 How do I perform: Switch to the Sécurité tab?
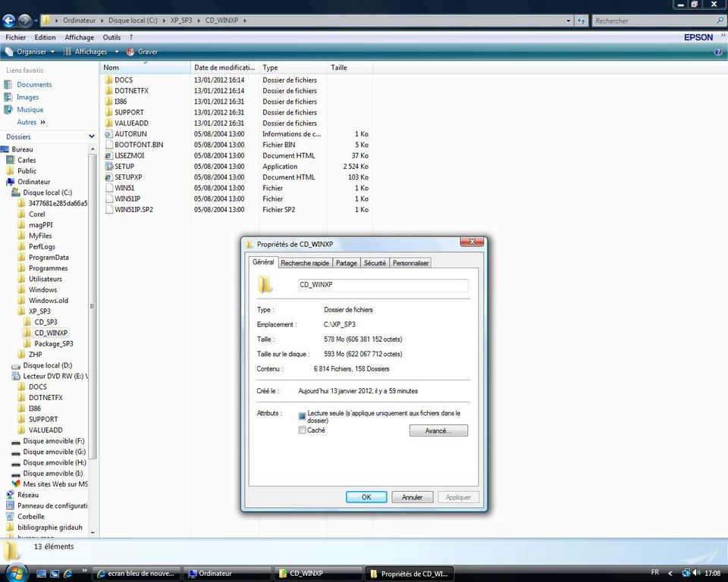click(x=375, y=263)
